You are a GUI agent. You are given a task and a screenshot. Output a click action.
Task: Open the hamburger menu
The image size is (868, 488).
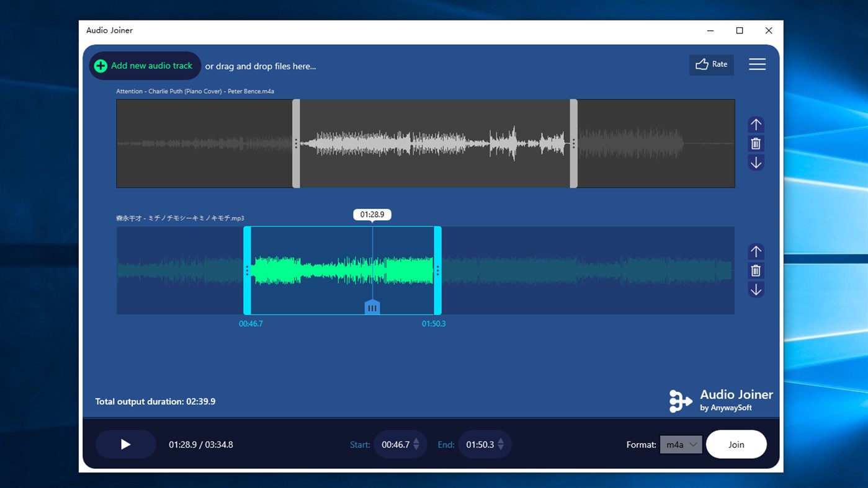pyautogui.click(x=757, y=64)
